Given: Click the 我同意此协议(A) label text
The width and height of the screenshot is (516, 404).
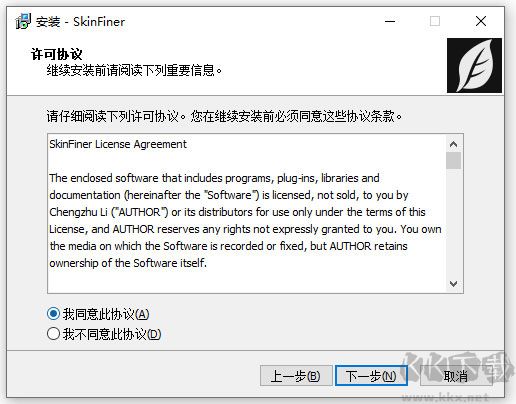Looking at the screenshot, I should tap(106, 314).
